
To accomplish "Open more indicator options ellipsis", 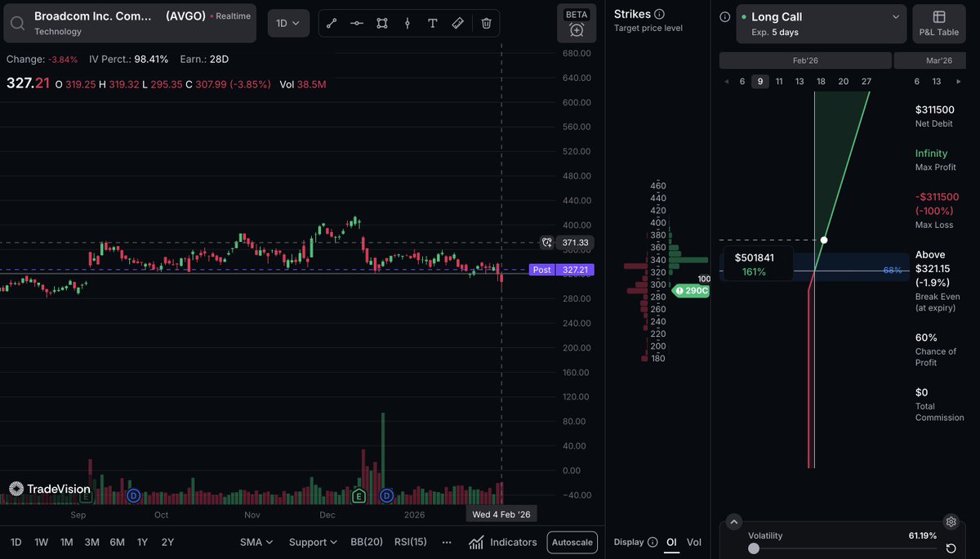I will pyautogui.click(x=447, y=542).
